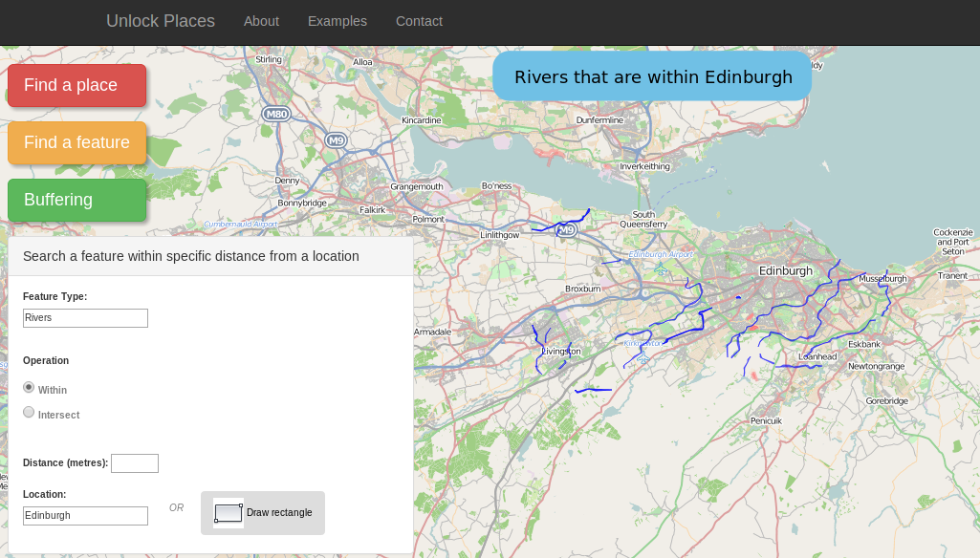Click the Rivers that are within Edinburgh banner
This screenshot has width=980, height=558.
pyautogui.click(x=652, y=76)
